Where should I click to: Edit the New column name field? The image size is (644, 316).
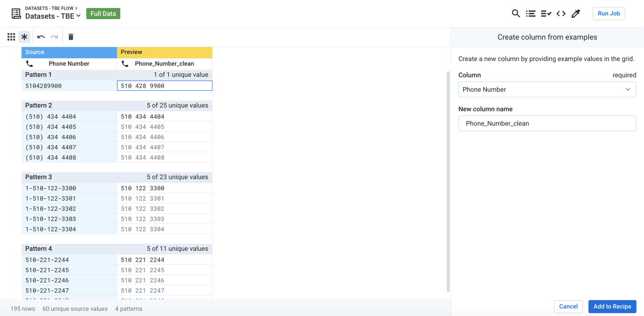(x=547, y=123)
